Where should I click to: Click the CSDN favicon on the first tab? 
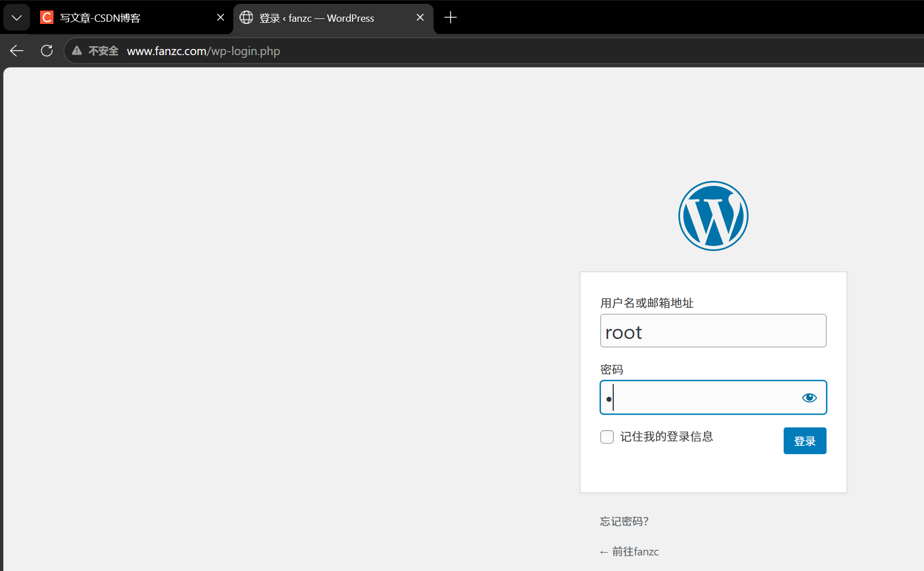(47, 18)
